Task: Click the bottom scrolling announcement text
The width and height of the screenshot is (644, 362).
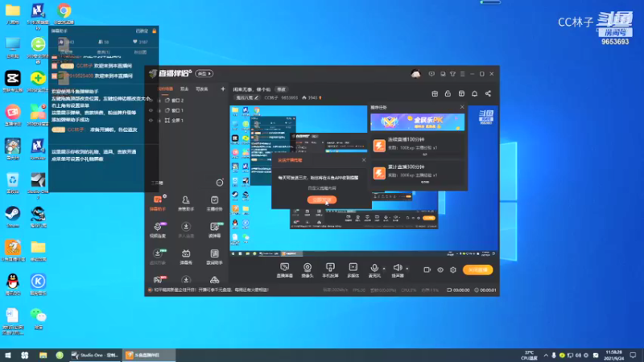Action: (212, 290)
